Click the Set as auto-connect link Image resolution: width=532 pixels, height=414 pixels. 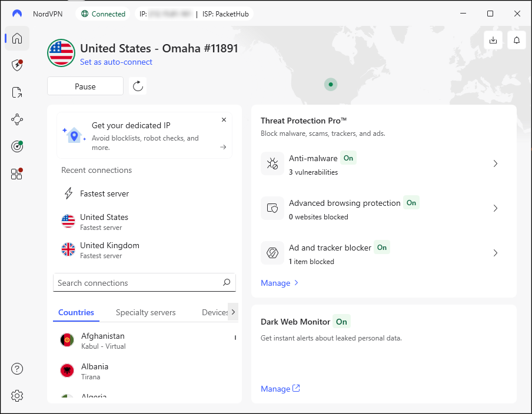tap(116, 62)
